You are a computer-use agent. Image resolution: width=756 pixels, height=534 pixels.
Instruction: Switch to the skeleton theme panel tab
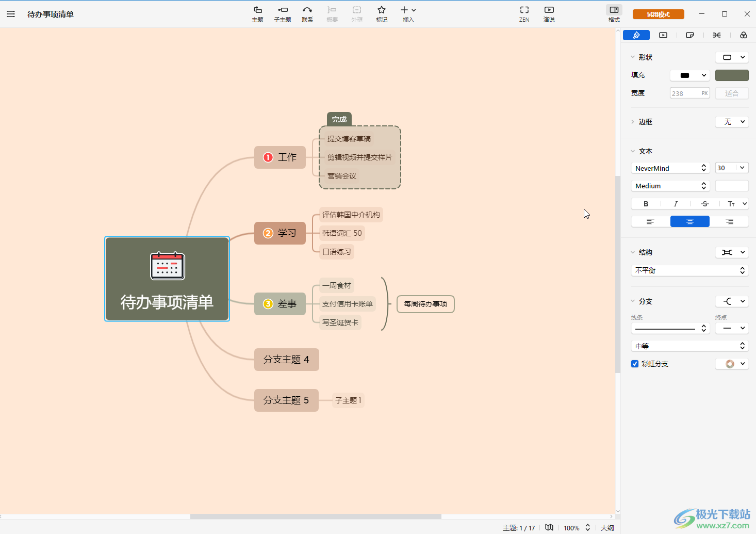690,35
